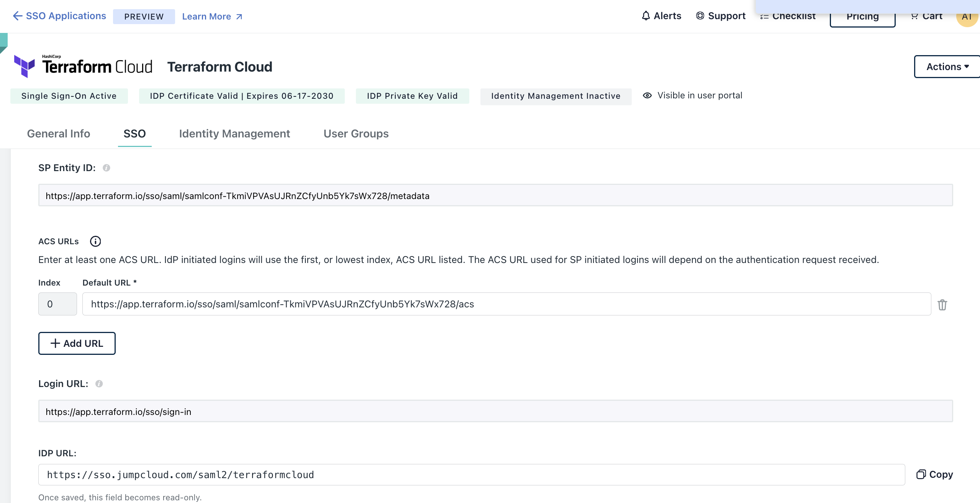The width and height of the screenshot is (980, 503).
Task: Switch to the General Info tab
Action: click(59, 134)
